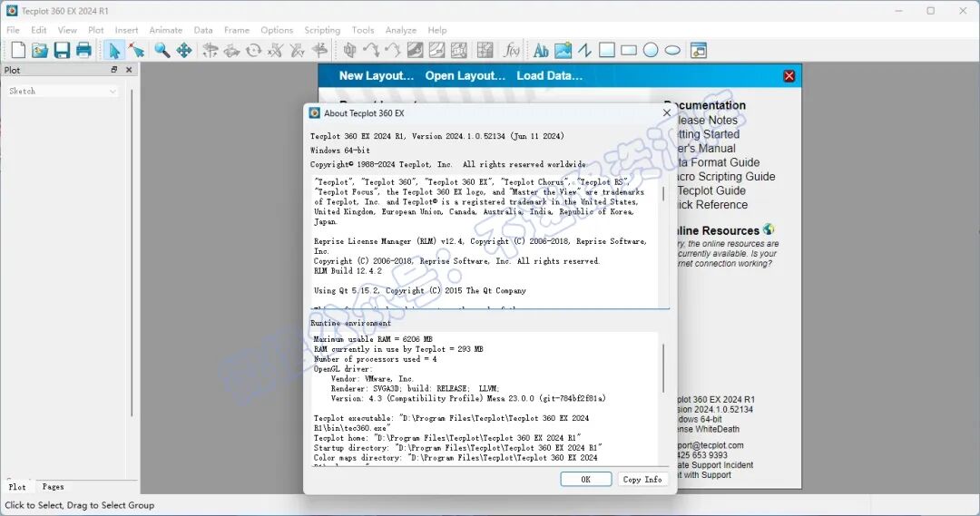Viewport: 980px width, 516px height.
Task: Click the slice tool cube icon
Action: (x=349, y=50)
